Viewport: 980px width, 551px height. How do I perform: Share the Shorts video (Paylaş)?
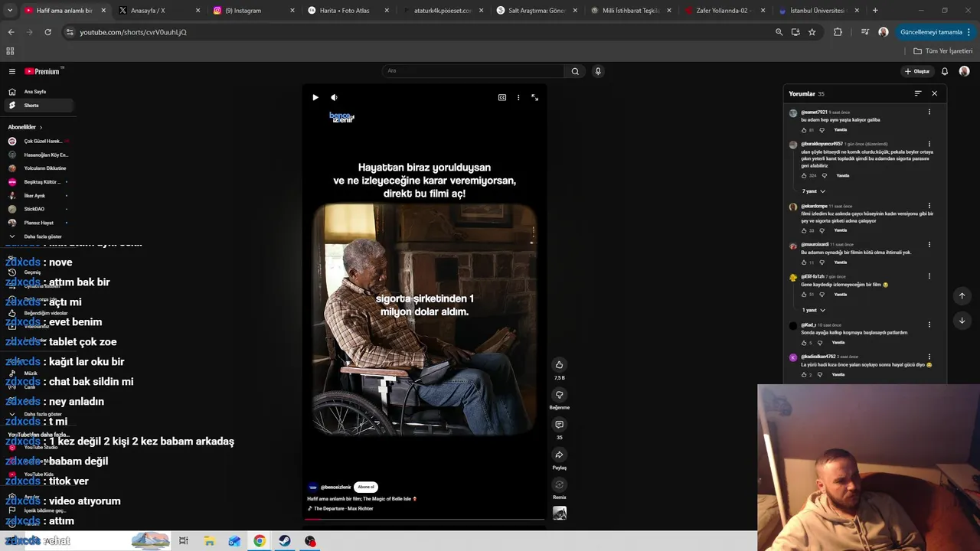pyautogui.click(x=559, y=455)
